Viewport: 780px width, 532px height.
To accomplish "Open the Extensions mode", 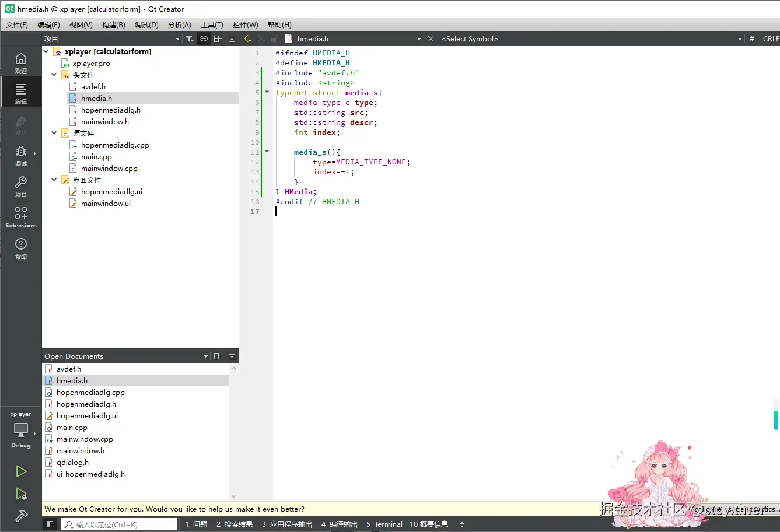I will click(x=21, y=216).
